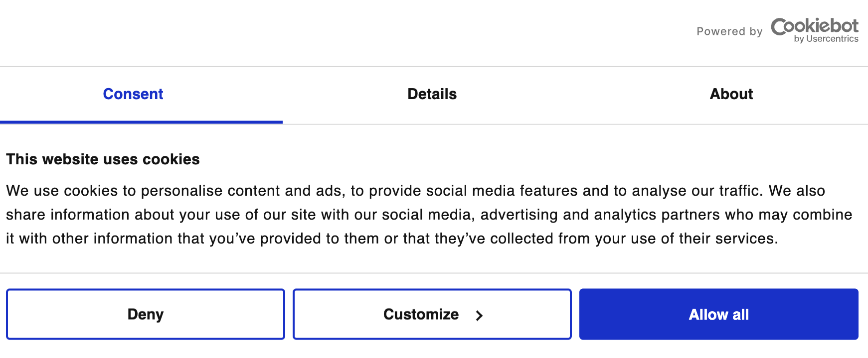The image size is (868, 358).
Task: Click the "Powered by" text
Action: (x=729, y=31)
